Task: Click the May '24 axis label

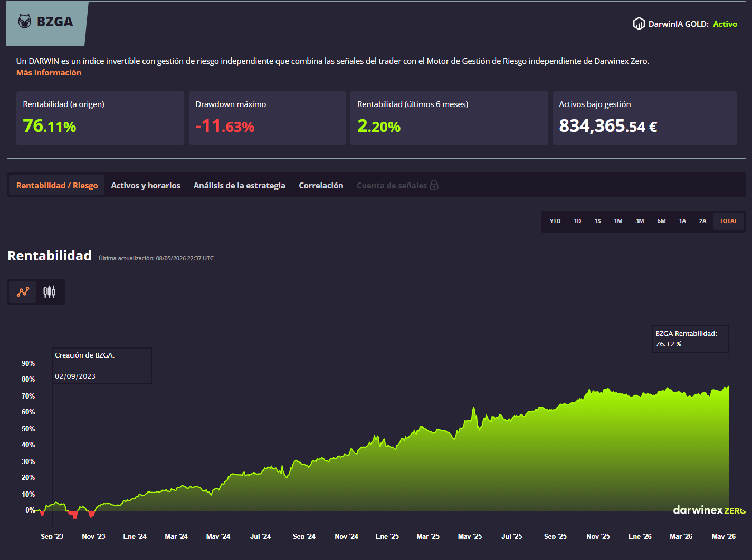Action: [x=218, y=536]
